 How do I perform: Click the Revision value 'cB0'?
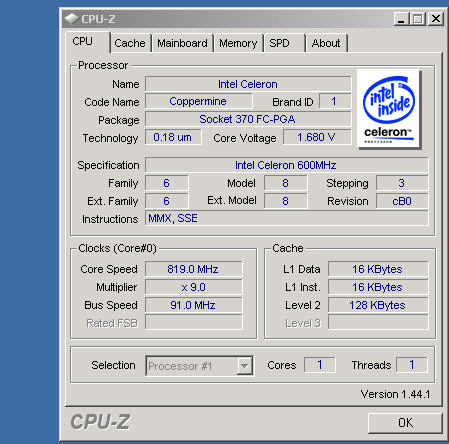[402, 201]
